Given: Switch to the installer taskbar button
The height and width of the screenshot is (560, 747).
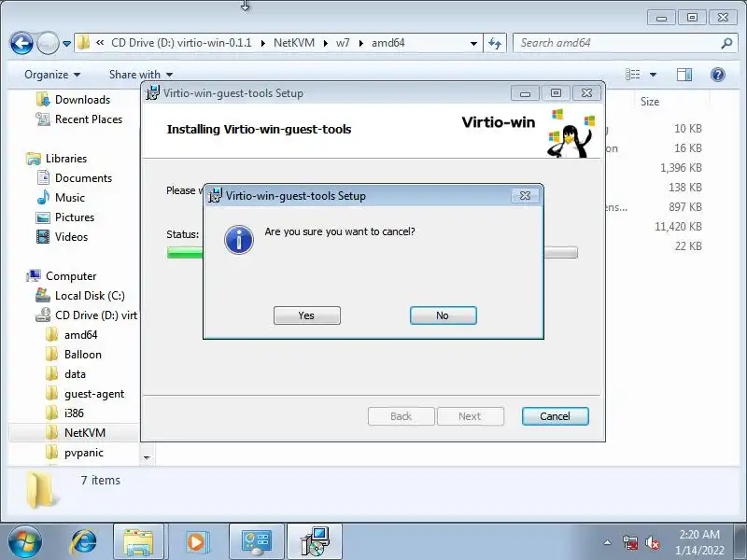Looking at the screenshot, I should click(x=315, y=542).
